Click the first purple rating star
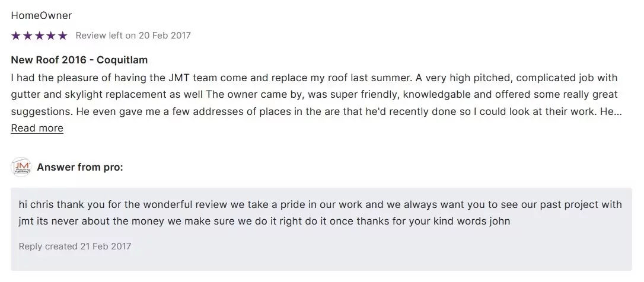This screenshot has height=282, width=644. pos(16,36)
